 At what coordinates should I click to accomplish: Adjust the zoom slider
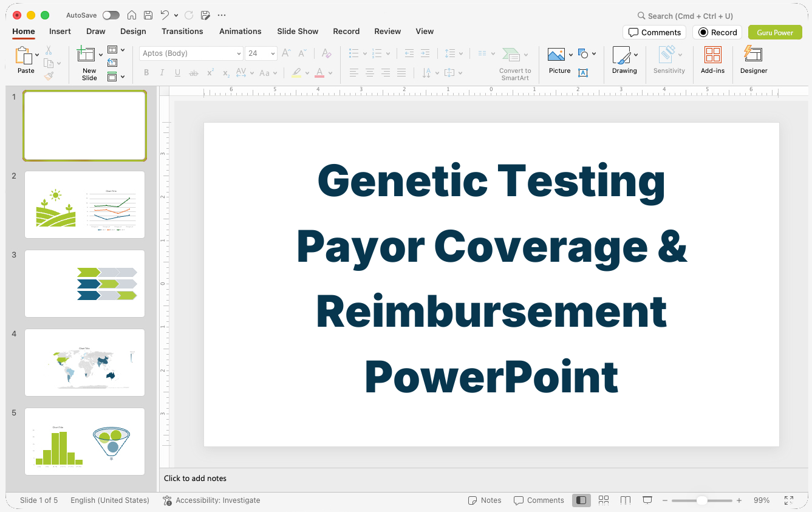(x=701, y=500)
